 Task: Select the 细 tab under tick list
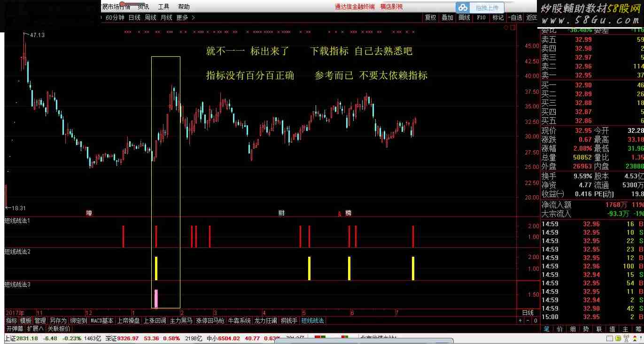click(573, 329)
